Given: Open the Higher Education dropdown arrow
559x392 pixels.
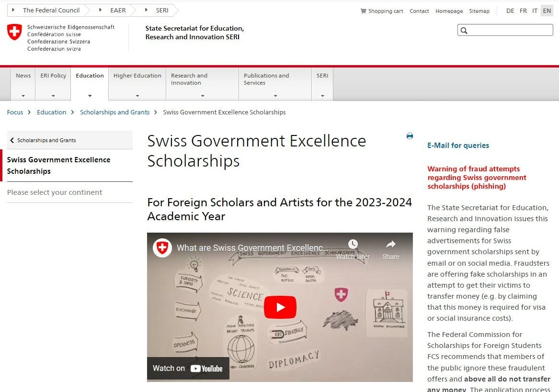Looking at the screenshot, I should pos(137,96).
